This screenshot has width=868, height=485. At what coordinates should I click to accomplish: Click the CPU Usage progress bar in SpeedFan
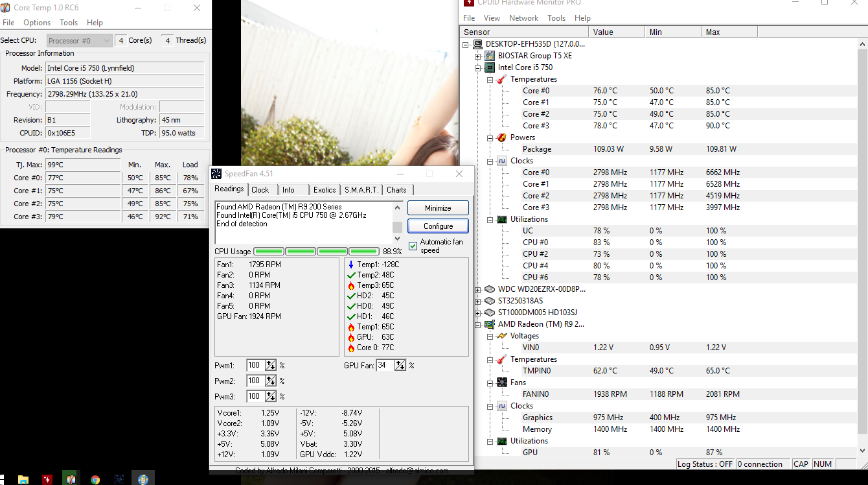[x=316, y=252]
